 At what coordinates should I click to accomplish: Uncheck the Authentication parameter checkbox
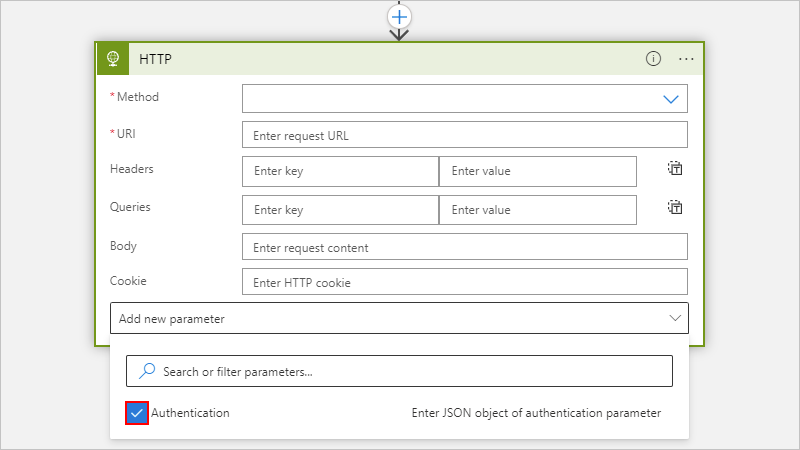click(137, 412)
